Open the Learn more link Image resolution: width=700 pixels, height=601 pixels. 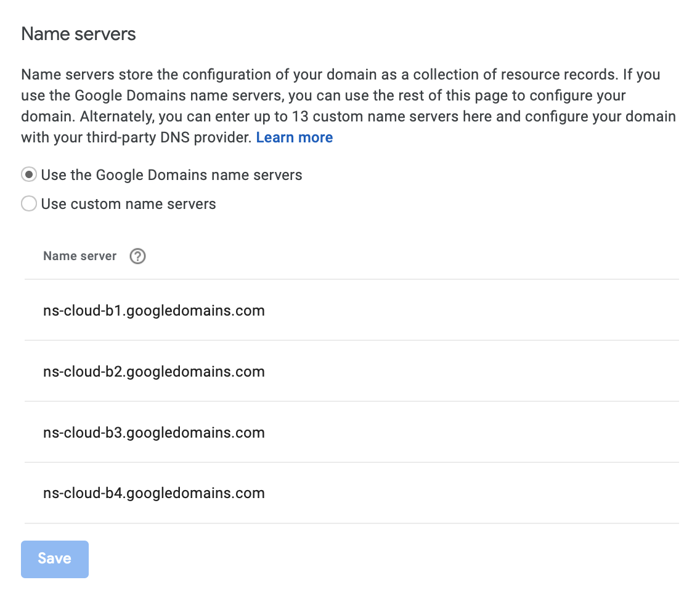pos(294,137)
